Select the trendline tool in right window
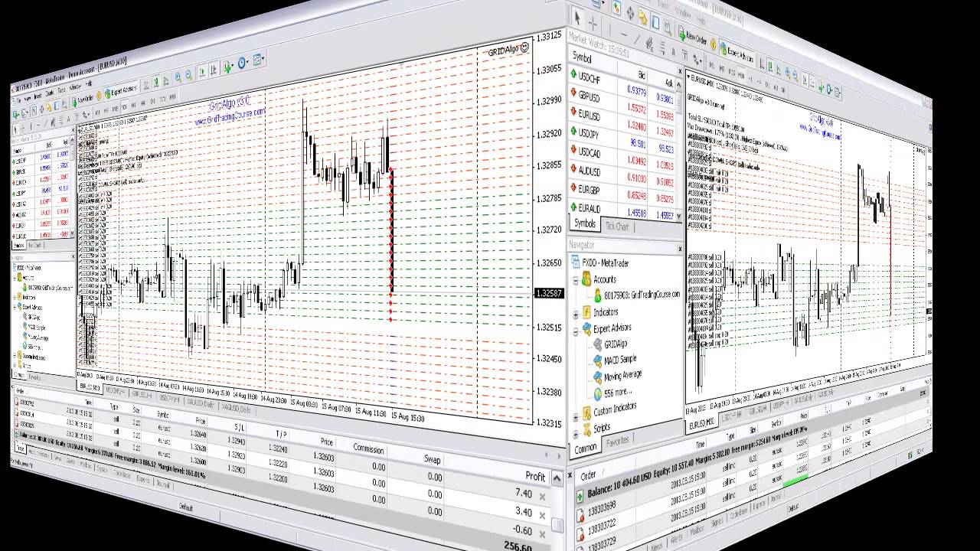The image size is (980, 551). [x=639, y=40]
